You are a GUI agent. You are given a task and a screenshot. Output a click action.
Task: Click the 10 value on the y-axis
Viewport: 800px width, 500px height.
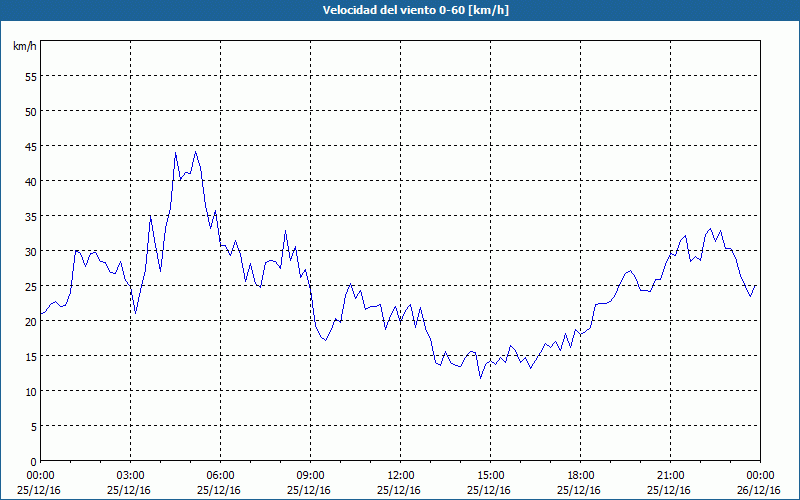pyautogui.click(x=31, y=392)
